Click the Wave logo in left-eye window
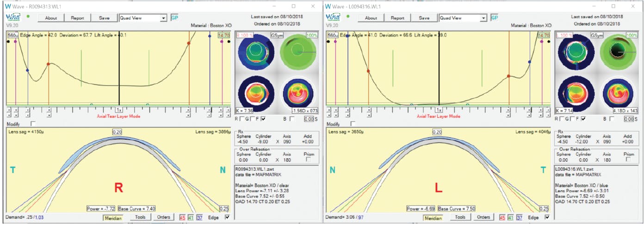 coord(333,17)
